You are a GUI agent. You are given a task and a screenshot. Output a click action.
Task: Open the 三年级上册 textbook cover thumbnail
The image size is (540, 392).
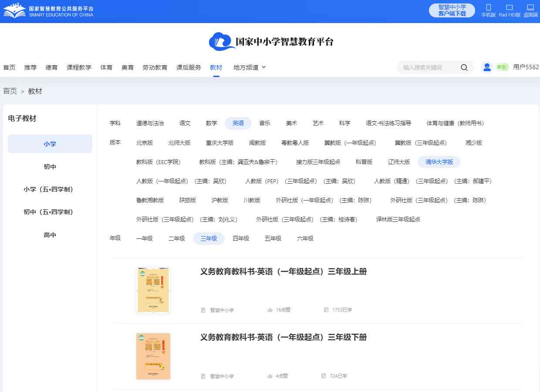(153, 290)
